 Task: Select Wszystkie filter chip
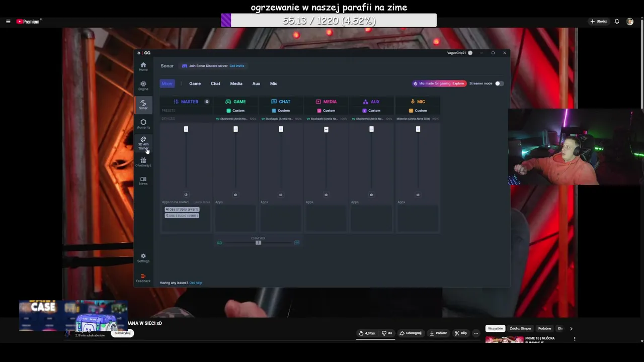click(x=495, y=328)
